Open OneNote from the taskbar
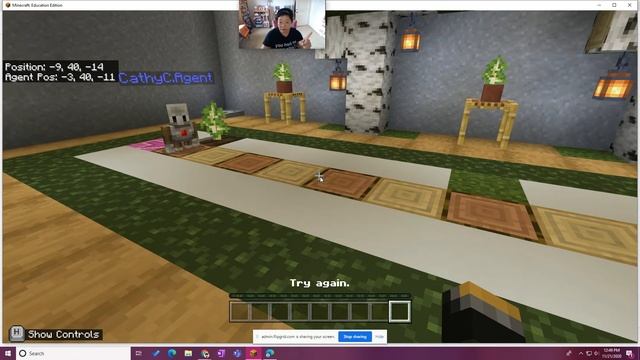This screenshot has width=640, height=360. coord(221,353)
